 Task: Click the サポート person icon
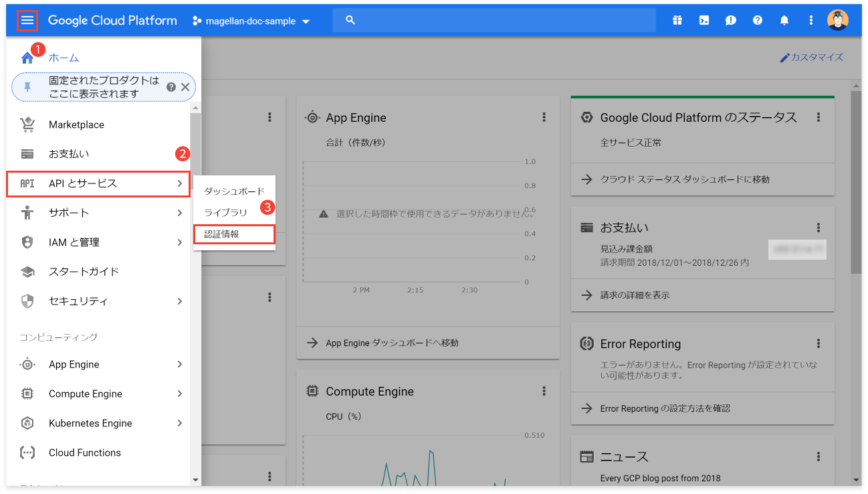click(x=27, y=213)
